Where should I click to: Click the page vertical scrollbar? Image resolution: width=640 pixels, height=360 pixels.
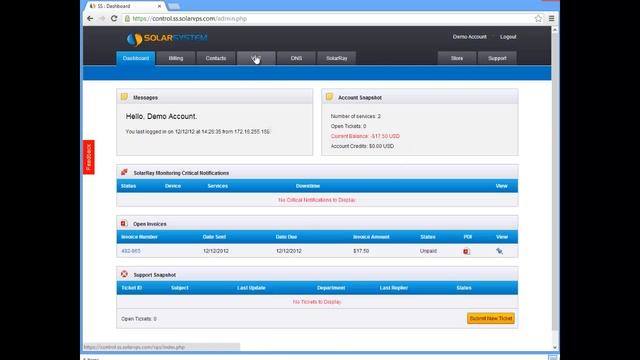pyautogui.click(x=555, y=182)
